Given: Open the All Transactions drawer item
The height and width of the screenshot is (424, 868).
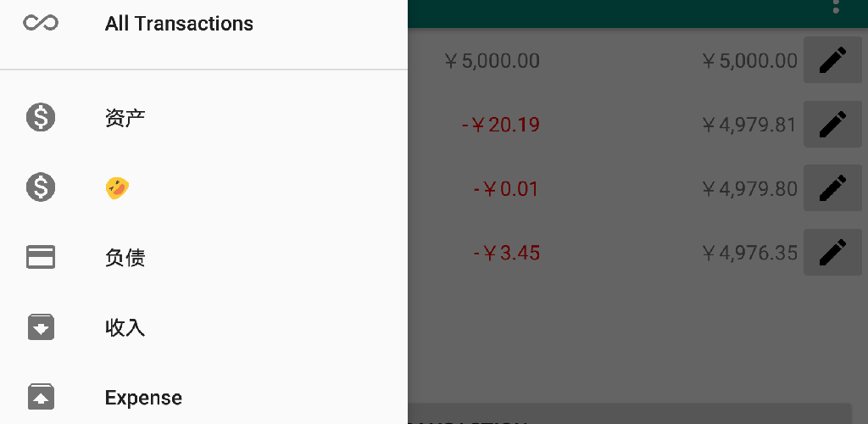Looking at the screenshot, I should (x=179, y=24).
